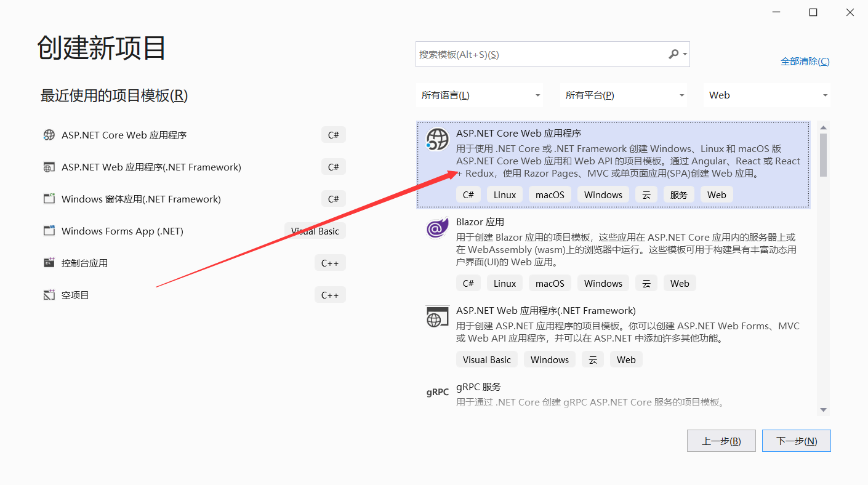Click the 服务 tag on ASP.NET Core template

(679, 195)
